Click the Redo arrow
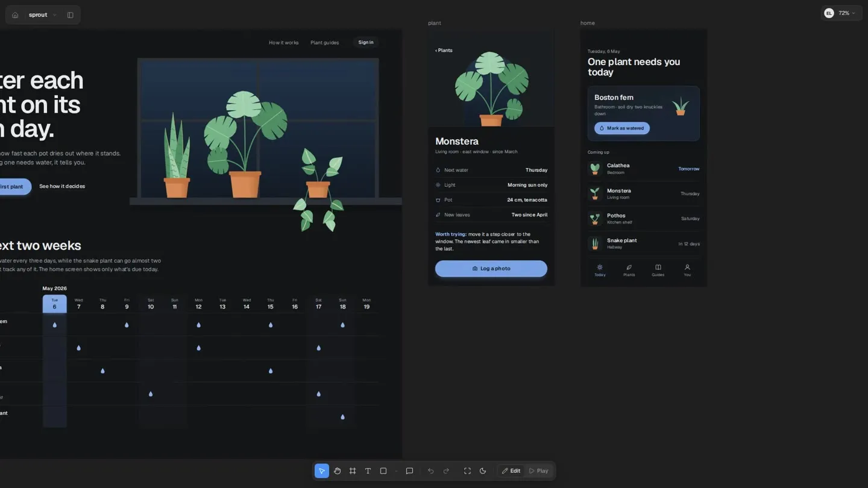Screen dimensions: 868x488 click(446, 471)
